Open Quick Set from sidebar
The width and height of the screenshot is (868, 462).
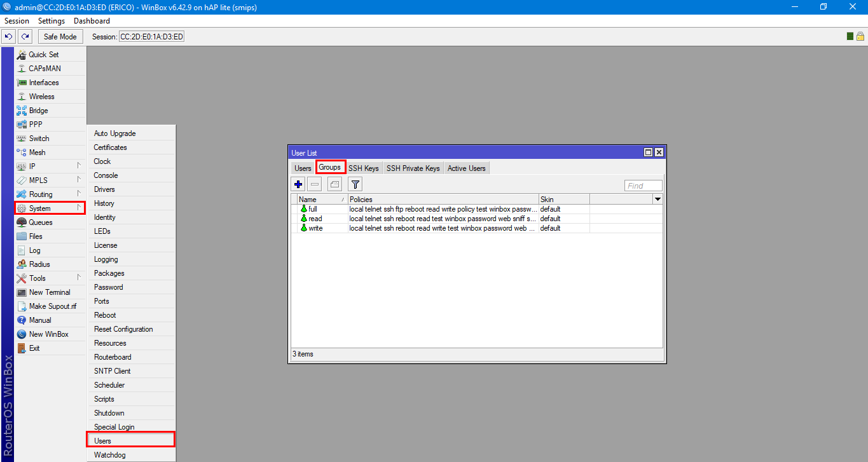[x=50, y=55]
